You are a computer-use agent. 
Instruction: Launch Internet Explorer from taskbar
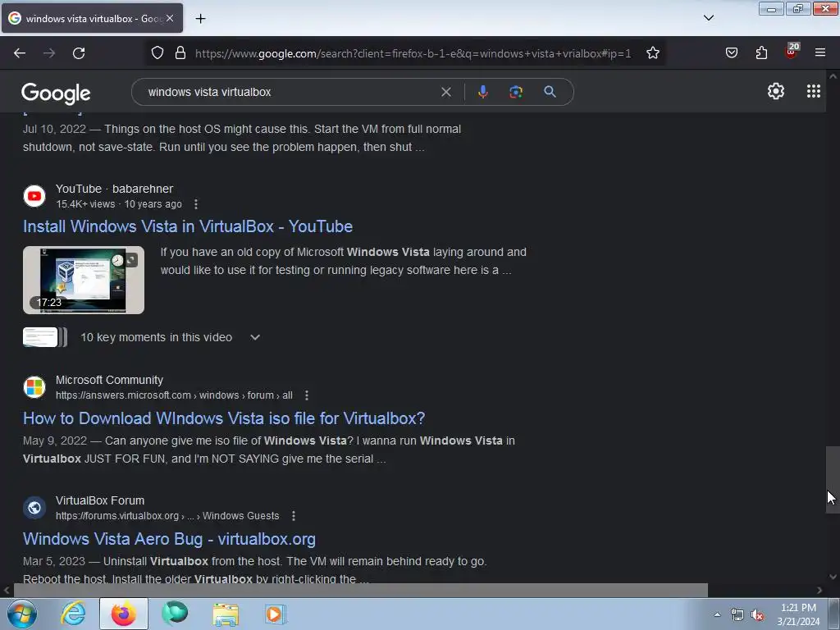73,614
